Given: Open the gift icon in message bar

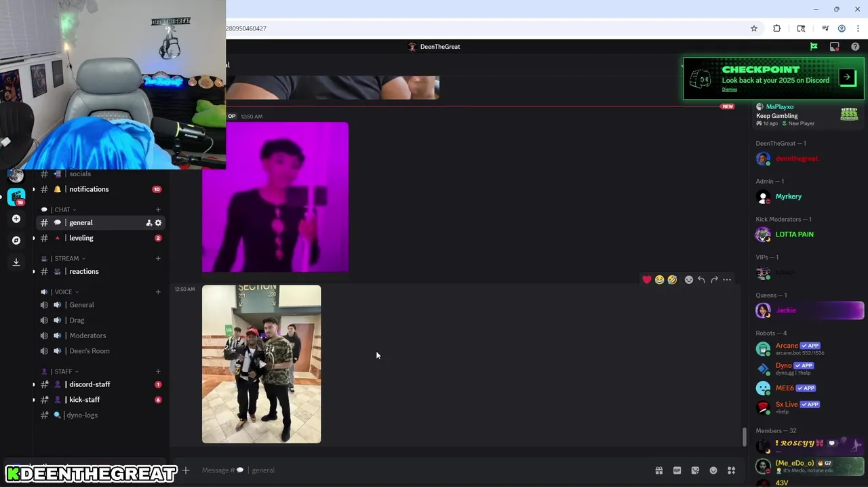Looking at the screenshot, I should (658, 470).
